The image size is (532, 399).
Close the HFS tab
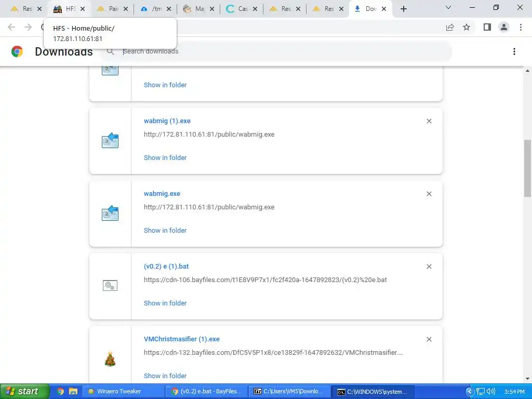pos(83,9)
